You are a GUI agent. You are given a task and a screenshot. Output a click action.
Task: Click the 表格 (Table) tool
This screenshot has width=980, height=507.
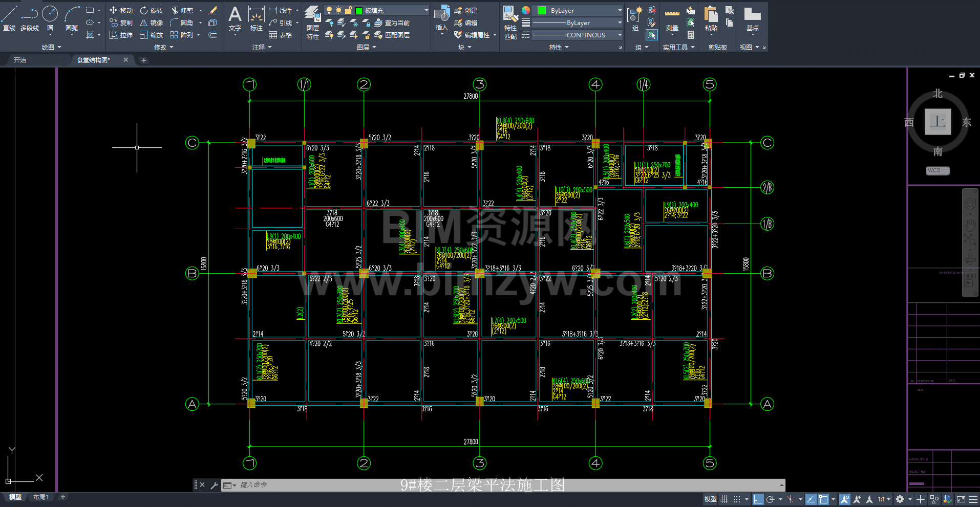tap(281, 35)
